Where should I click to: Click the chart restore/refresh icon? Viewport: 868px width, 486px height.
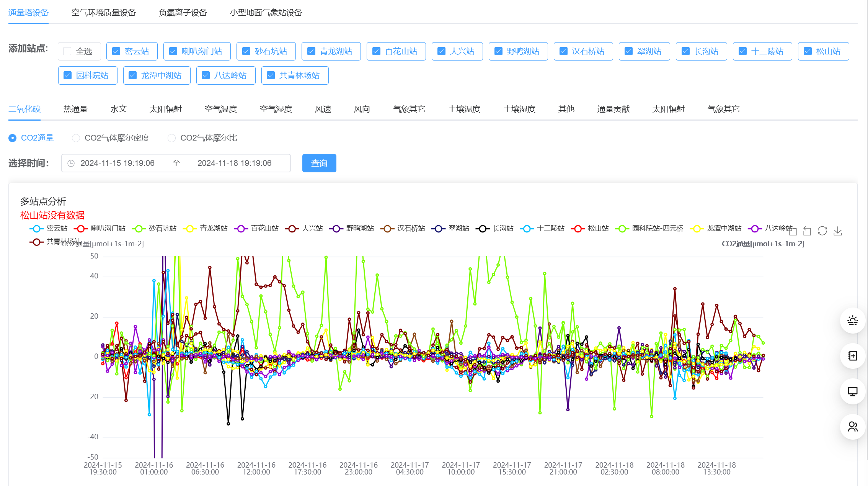click(822, 231)
